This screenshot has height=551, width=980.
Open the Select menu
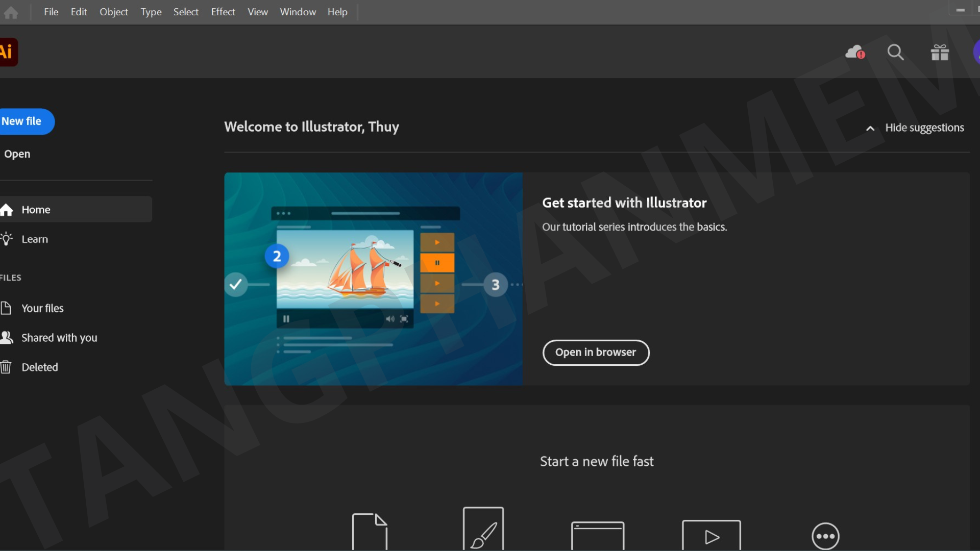(x=186, y=12)
